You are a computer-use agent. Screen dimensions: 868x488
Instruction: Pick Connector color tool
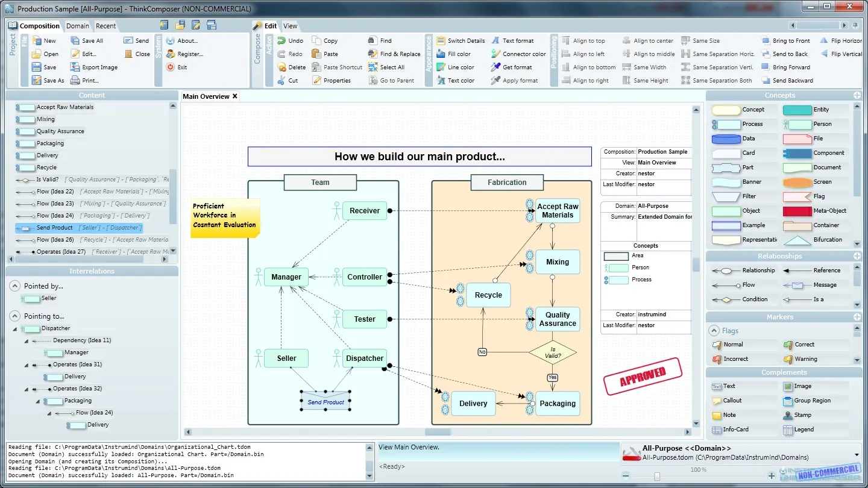coord(518,54)
